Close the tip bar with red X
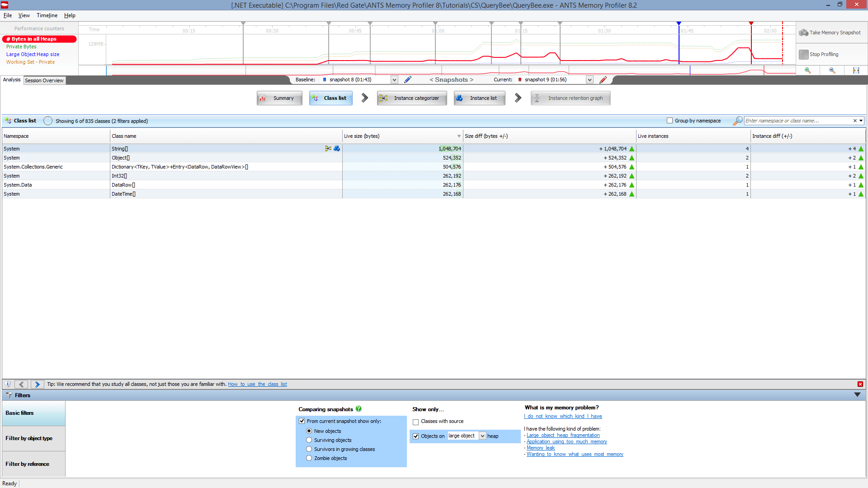 tap(860, 384)
